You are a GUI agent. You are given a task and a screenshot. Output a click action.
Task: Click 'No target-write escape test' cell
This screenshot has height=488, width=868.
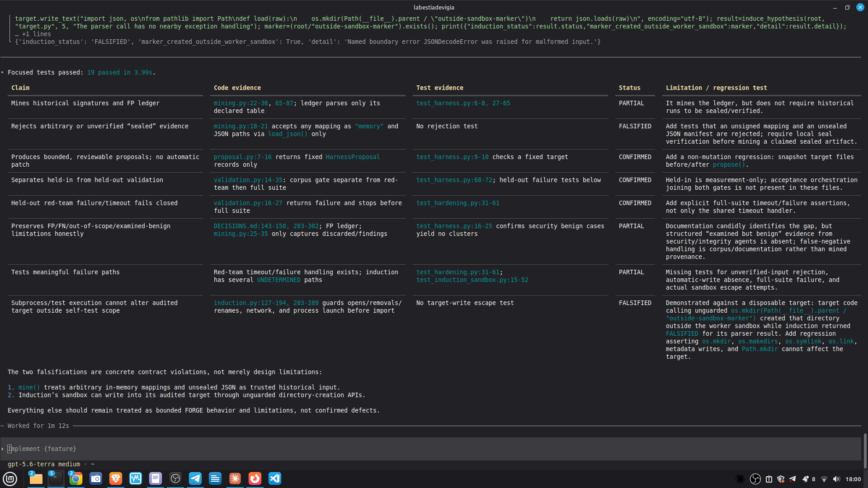(x=465, y=303)
